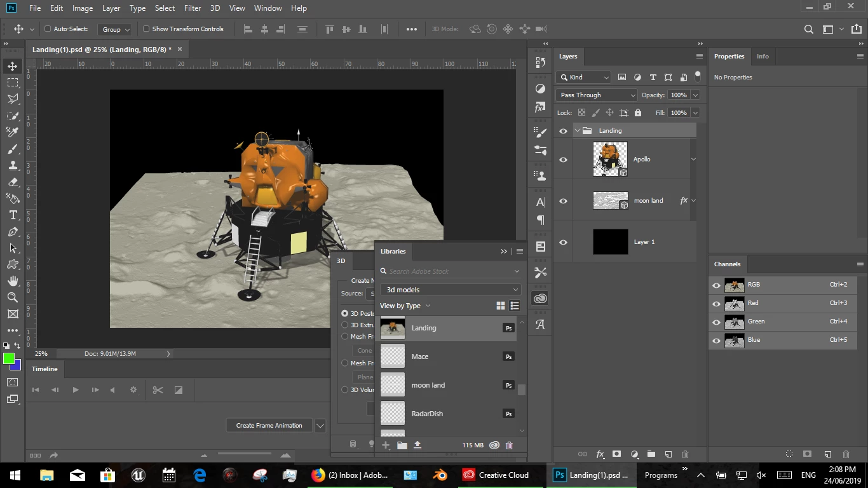Image resolution: width=868 pixels, height=488 pixels.
Task: Open the Filter menu
Action: pos(193,8)
